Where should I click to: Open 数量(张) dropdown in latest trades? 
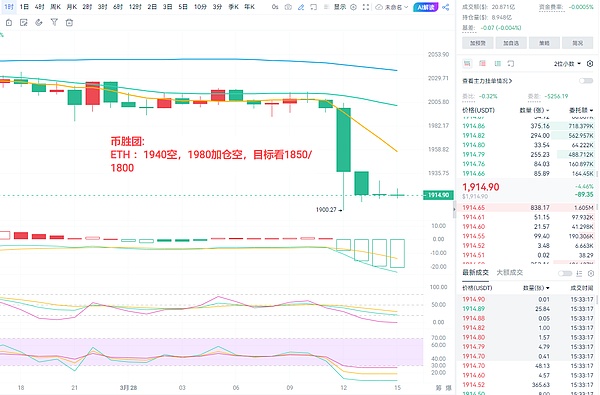(536, 288)
